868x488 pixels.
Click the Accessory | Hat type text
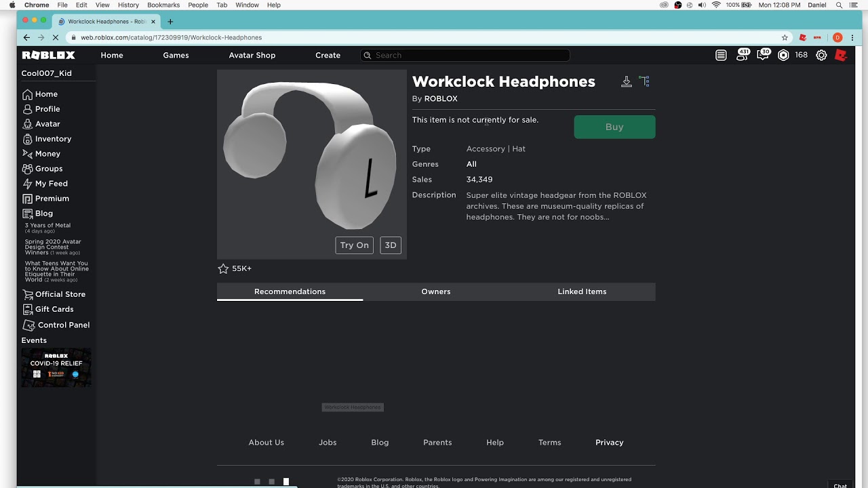point(496,149)
